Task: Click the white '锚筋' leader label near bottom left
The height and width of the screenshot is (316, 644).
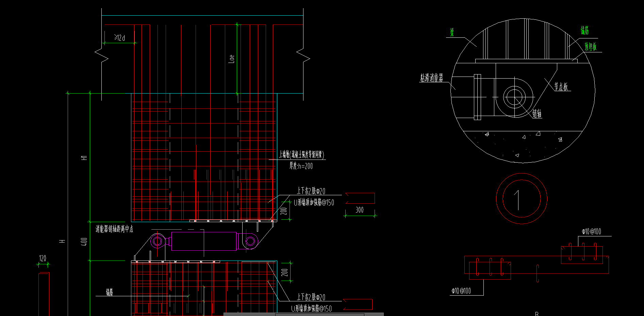Action: 109,292
